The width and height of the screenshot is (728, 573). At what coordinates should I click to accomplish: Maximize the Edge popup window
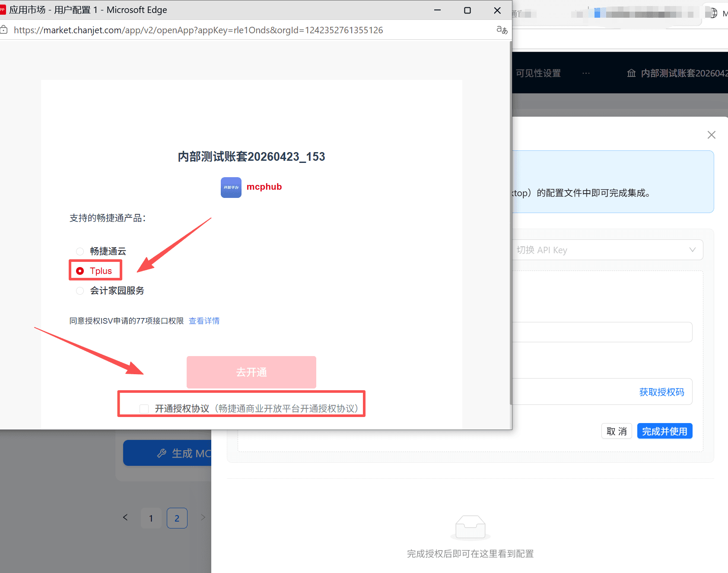click(x=467, y=10)
